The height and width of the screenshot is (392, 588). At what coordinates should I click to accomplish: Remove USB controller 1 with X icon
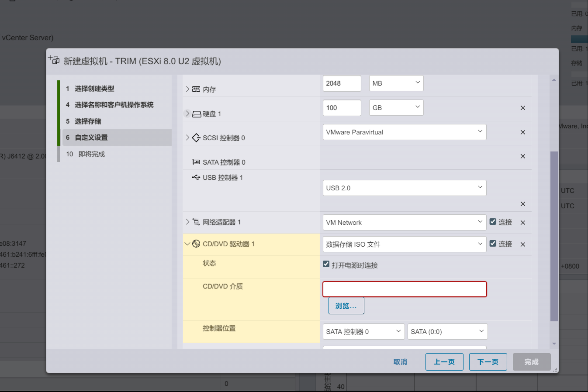(522, 204)
